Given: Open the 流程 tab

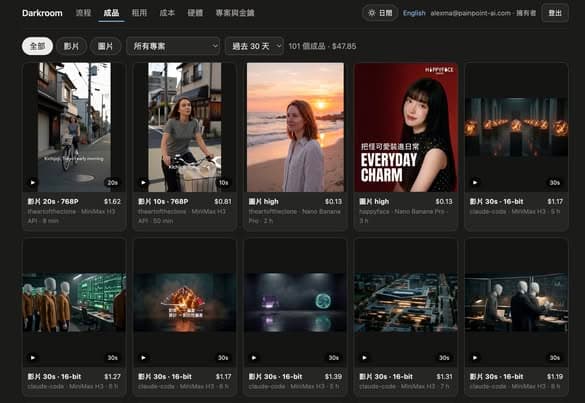Looking at the screenshot, I should tap(83, 13).
